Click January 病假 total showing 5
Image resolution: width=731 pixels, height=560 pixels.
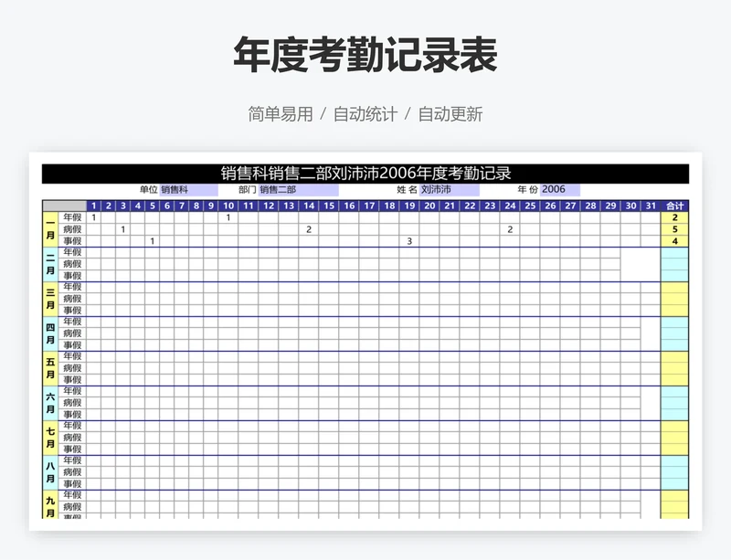click(x=674, y=229)
